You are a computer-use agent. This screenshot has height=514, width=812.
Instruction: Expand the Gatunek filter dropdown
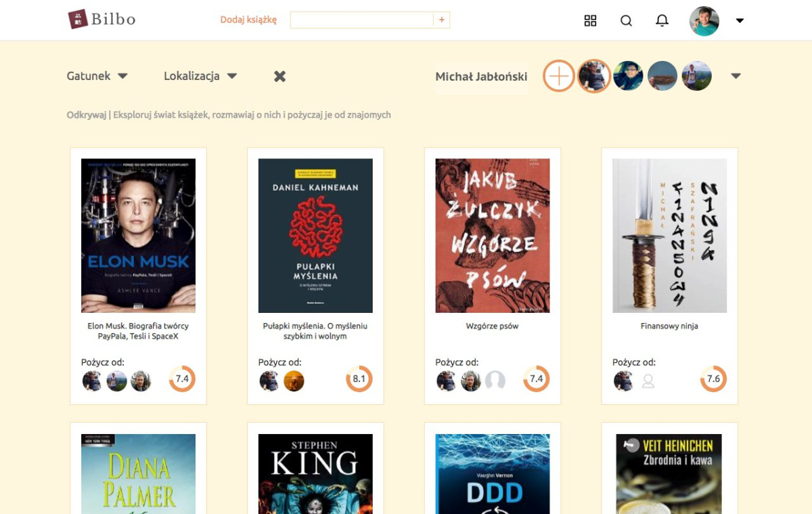[x=97, y=76]
